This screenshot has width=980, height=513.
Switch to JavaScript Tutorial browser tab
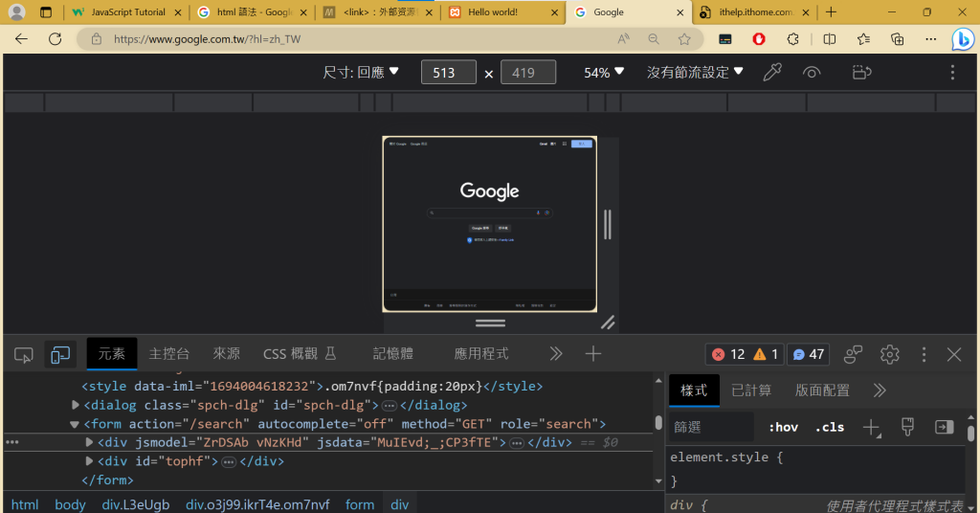(x=127, y=11)
